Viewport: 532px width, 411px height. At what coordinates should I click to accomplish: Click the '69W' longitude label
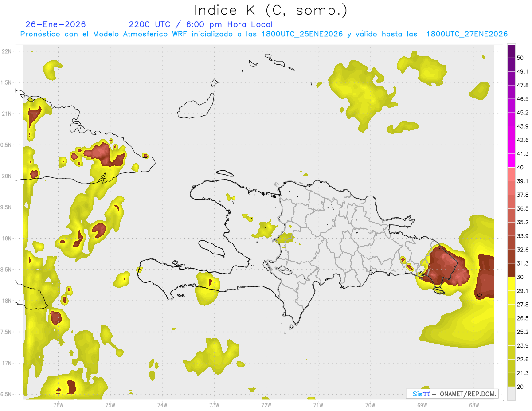point(422,405)
